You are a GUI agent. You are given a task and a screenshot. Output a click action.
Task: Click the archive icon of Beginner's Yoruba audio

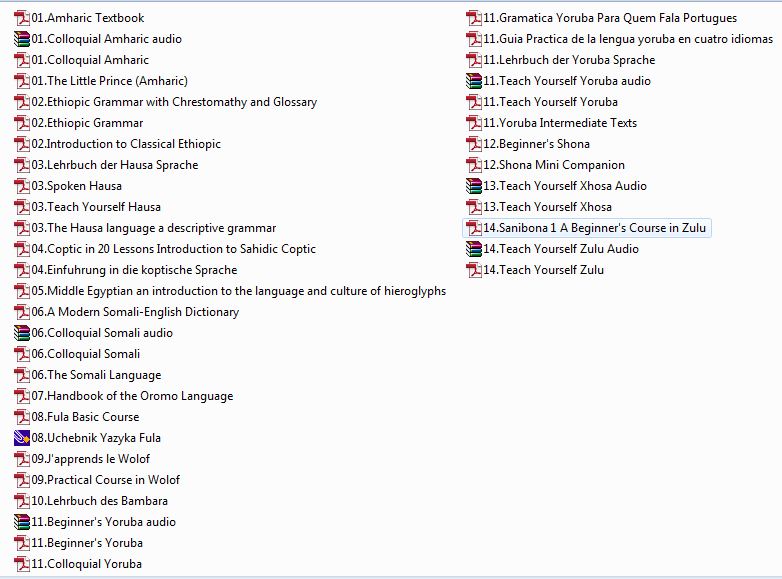click(x=22, y=522)
